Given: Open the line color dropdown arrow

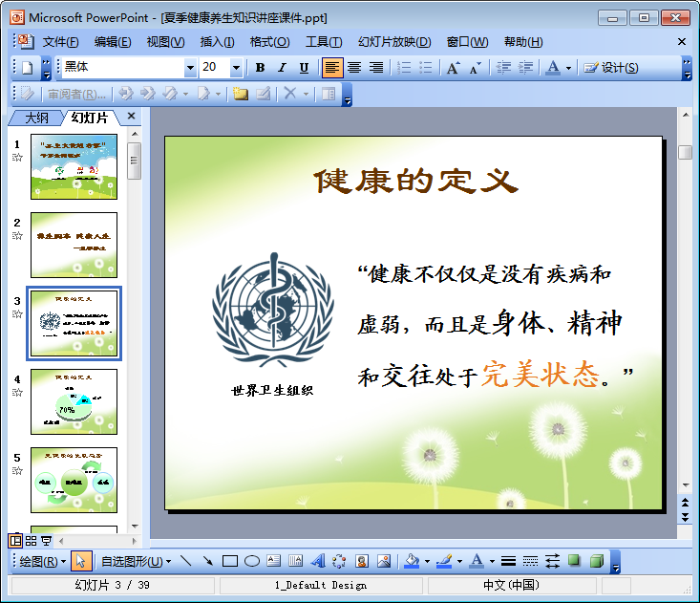Looking at the screenshot, I should 459,562.
